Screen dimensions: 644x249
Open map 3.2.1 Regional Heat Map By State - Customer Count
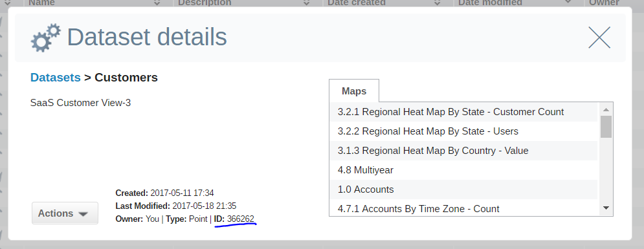tap(463, 112)
